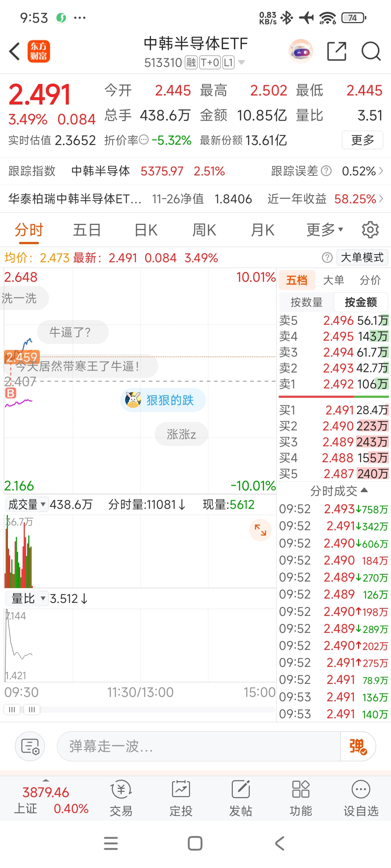Tap help icon beside 大单模式
391x868 pixels.
(x=327, y=258)
